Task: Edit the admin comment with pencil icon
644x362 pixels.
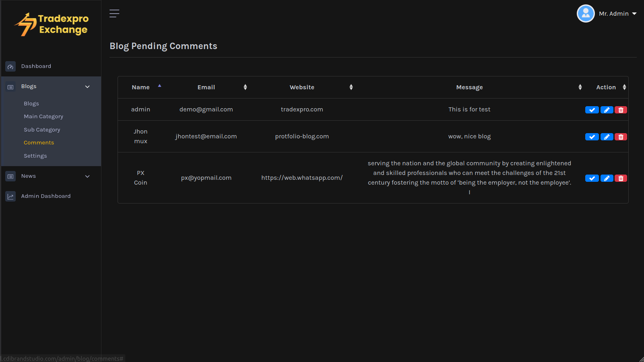Action: point(607,110)
